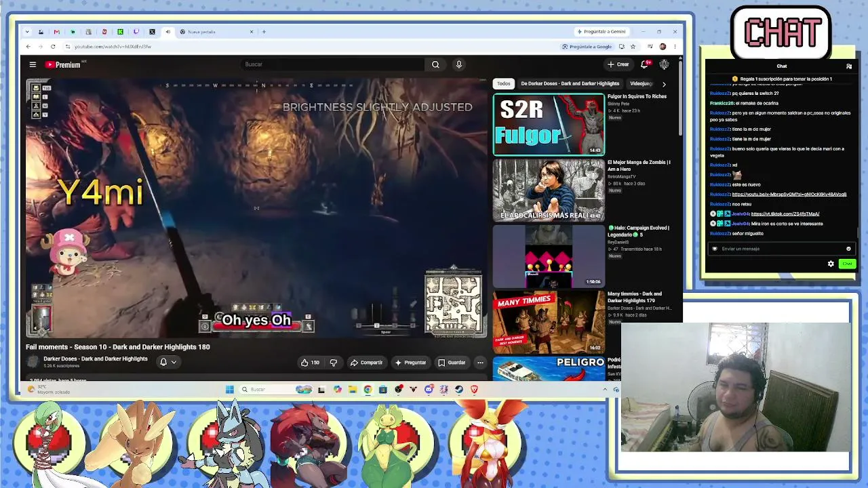
Task: Open the Chrome three-dot menu
Action: (x=674, y=47)
